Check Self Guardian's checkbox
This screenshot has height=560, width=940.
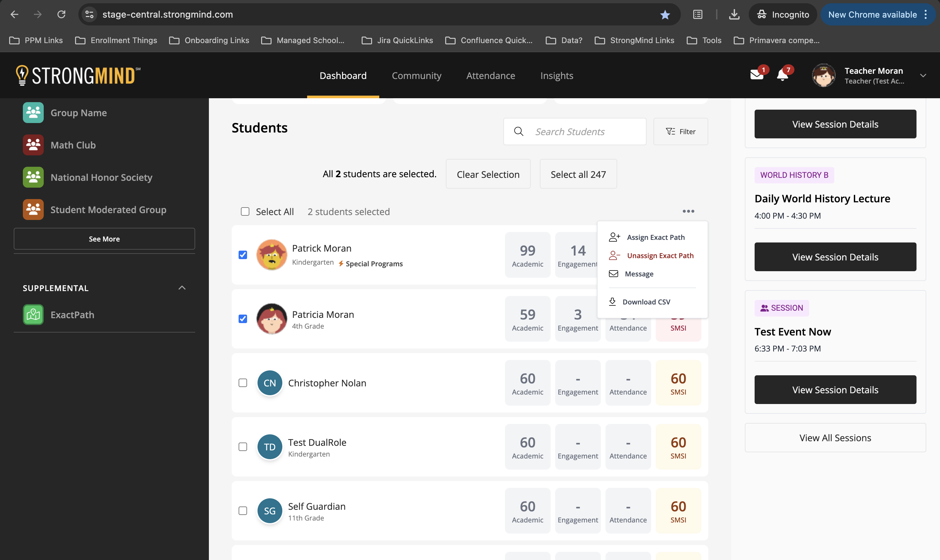click(243, 511)
